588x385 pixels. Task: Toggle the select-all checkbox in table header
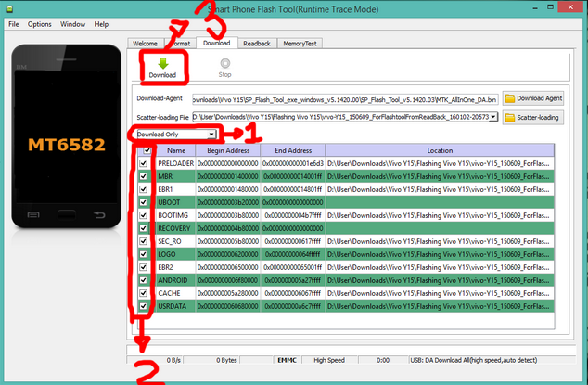[147, 150]
